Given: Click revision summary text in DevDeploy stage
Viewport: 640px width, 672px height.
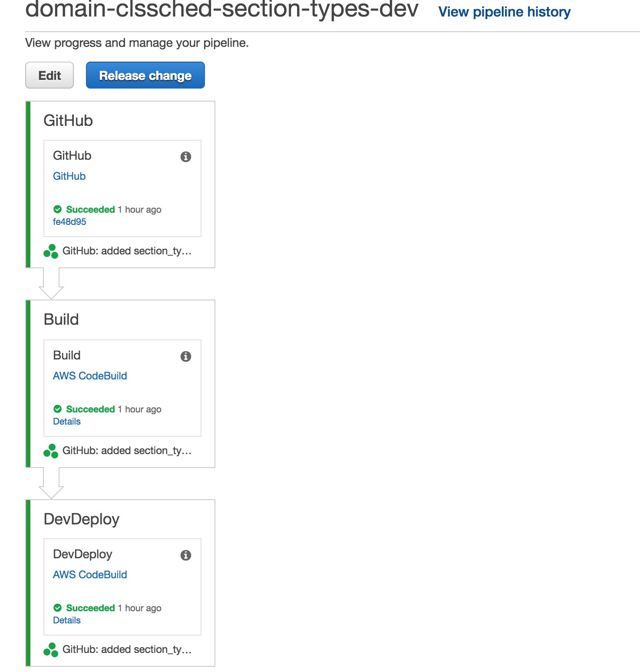Looking at the screenshot, I should (127, 649).
